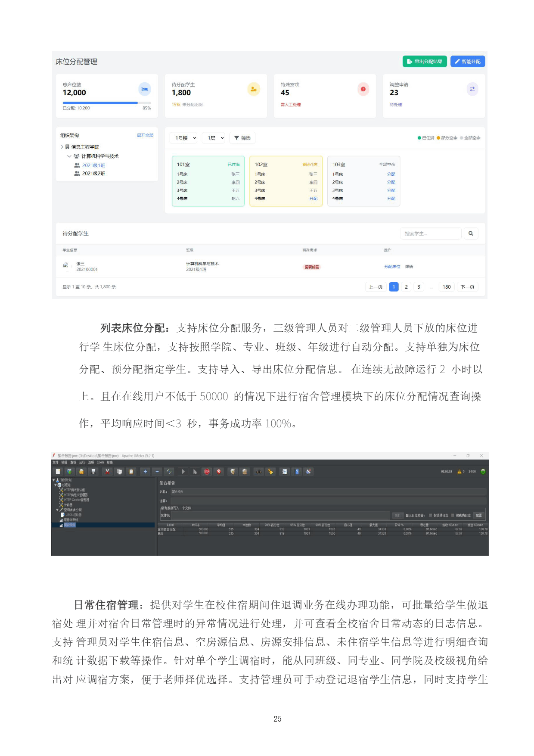Click the Start no pauses icon in JMeter
Screen dimensions: 534x756
point(195,471)
